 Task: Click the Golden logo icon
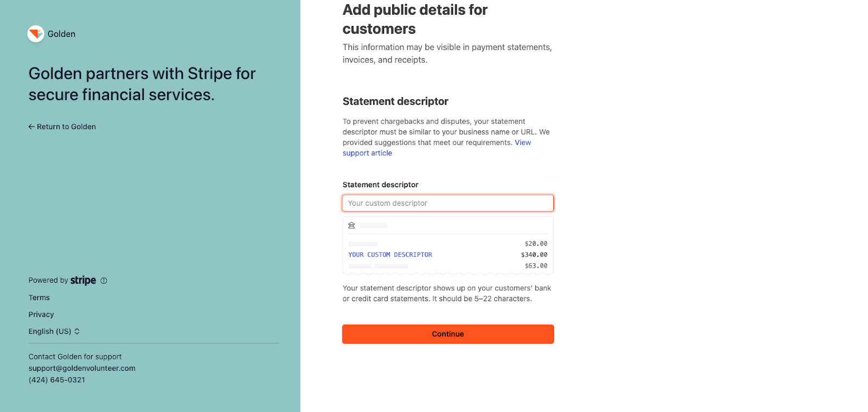(36, 34)
